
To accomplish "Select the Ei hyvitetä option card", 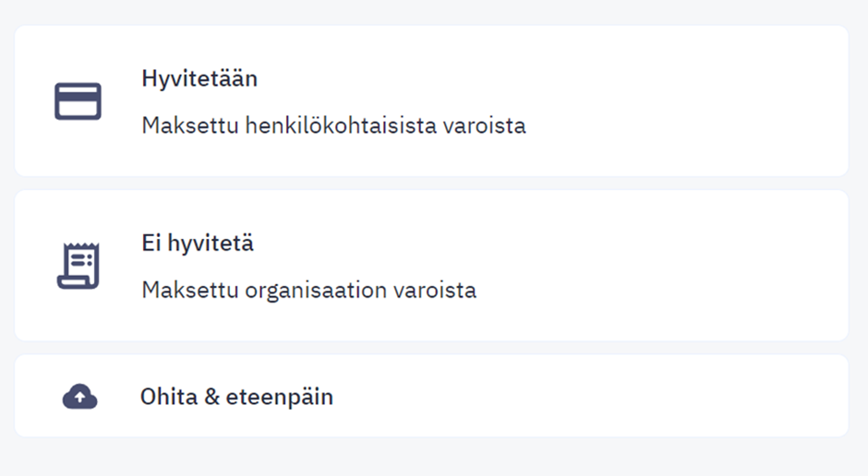I will 431,266.
